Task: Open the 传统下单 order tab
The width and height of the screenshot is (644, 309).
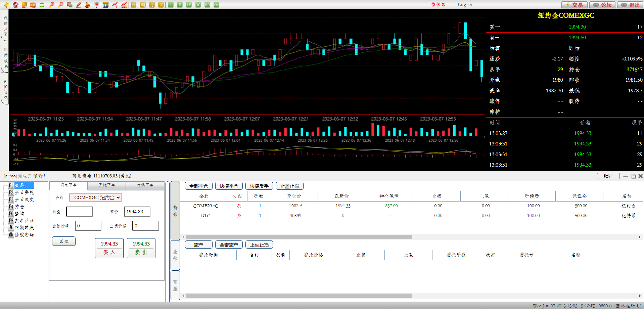Action: click(x=145, y=185)
